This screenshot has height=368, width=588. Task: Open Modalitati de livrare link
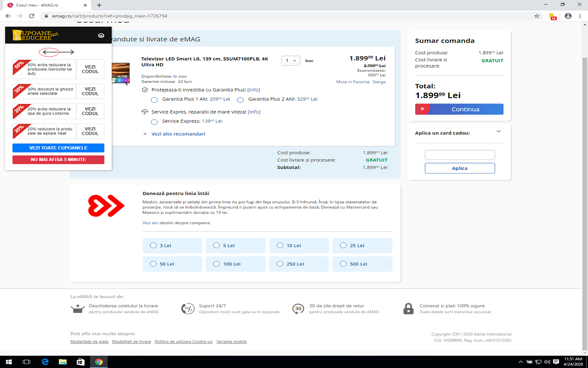[131, 342]
